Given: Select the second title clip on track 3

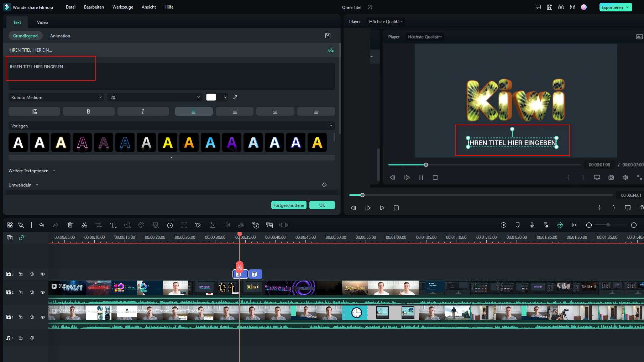Looking at the screenshot, I should click(x=255, y=274).
